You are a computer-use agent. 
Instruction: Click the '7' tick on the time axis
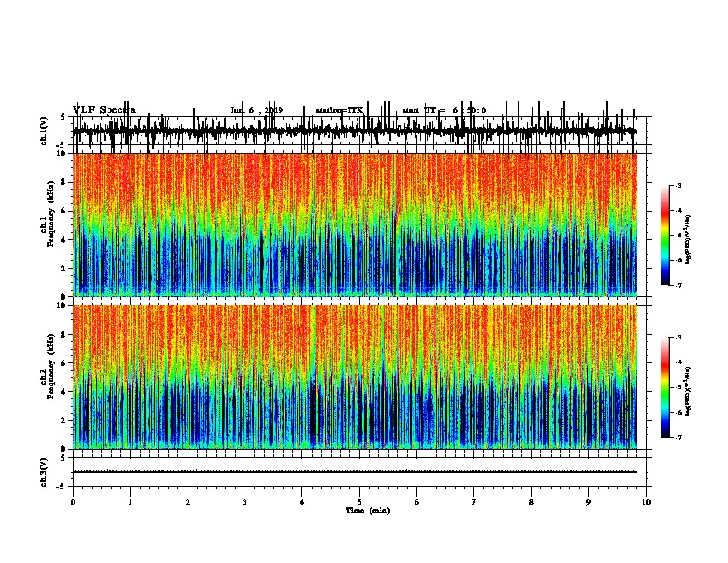(474, 502)
